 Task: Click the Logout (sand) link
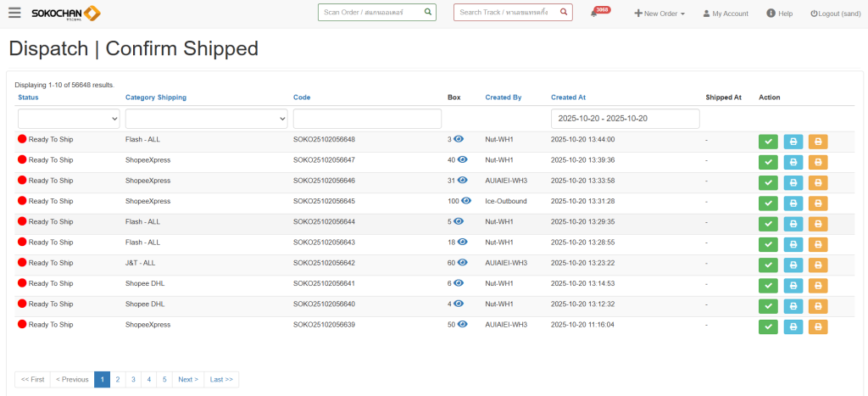pyautogui.click(x=835, y=14)
